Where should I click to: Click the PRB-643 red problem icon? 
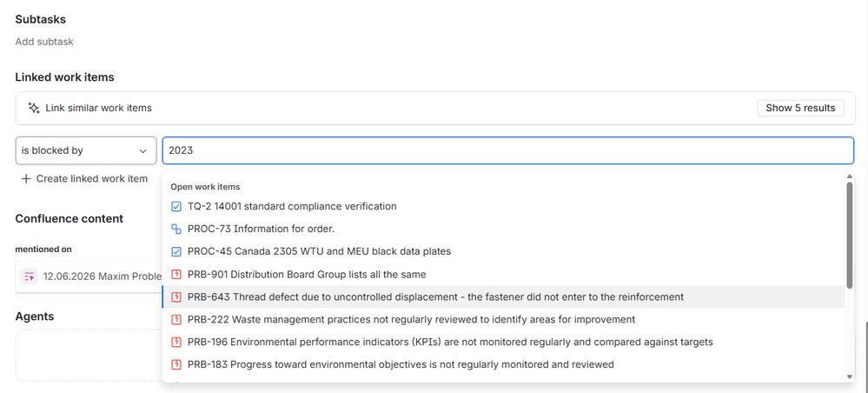point(176,297)
